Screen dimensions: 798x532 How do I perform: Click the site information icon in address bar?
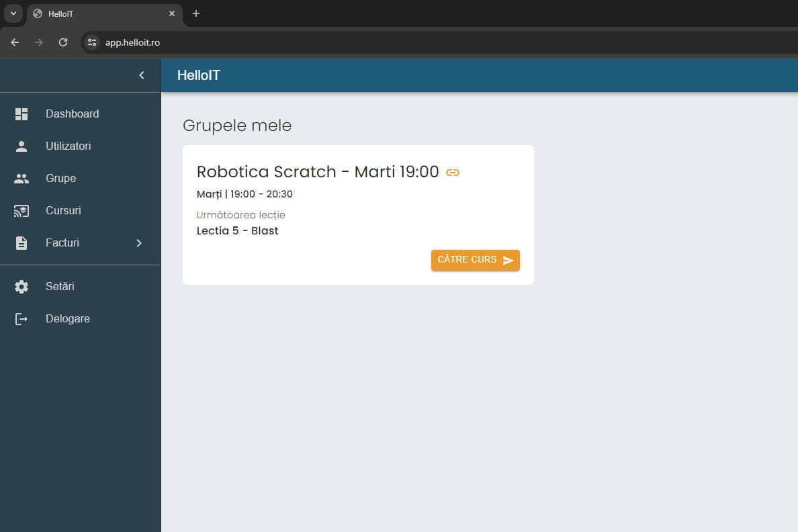coord(92,42)
